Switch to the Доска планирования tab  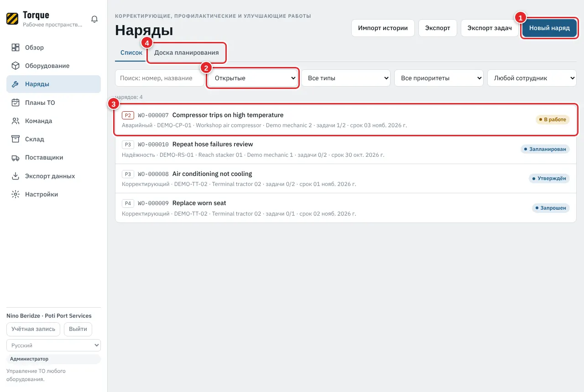pyautogui.click(x=187, y=53)
